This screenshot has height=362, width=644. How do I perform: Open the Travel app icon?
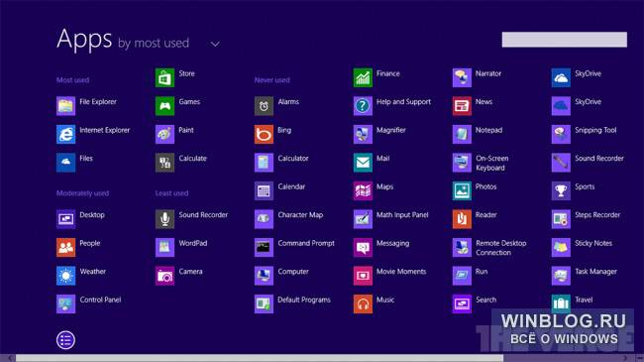561,304
